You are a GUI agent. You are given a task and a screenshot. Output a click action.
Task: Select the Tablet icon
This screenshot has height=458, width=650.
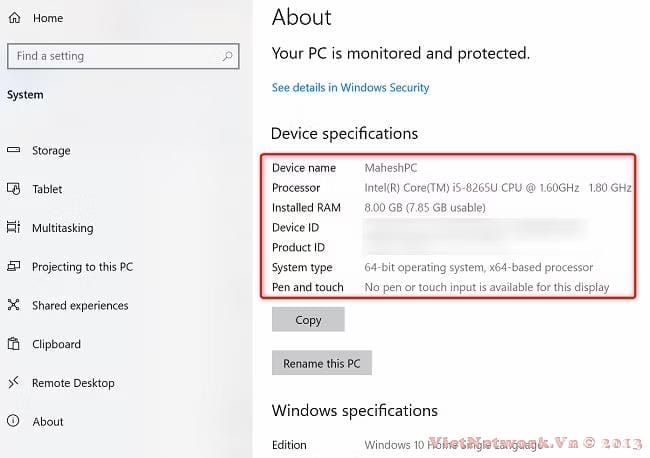(14, 189)
